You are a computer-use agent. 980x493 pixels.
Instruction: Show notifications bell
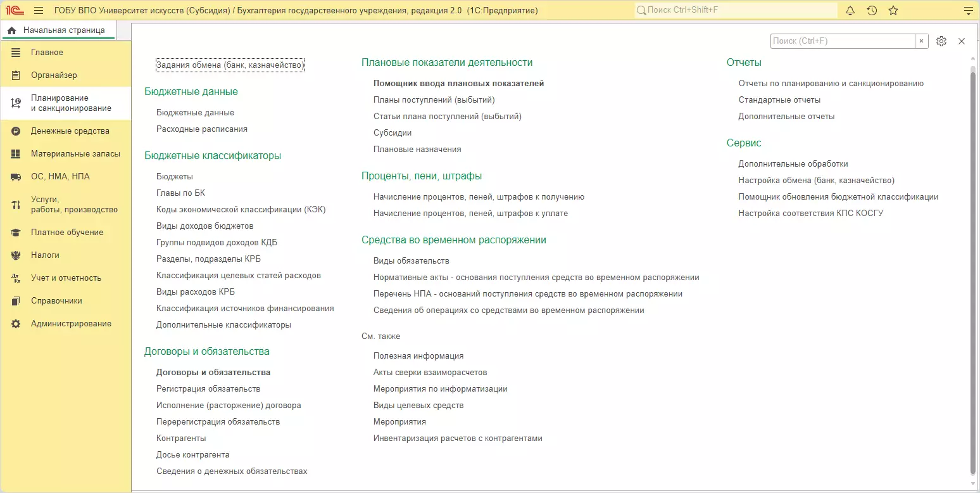[850, 10]
